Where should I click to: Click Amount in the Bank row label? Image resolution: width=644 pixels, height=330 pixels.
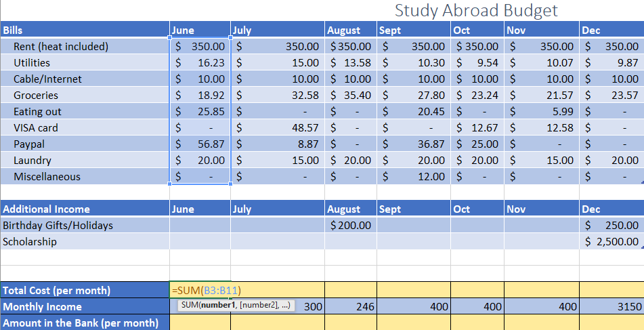[85, 323]
